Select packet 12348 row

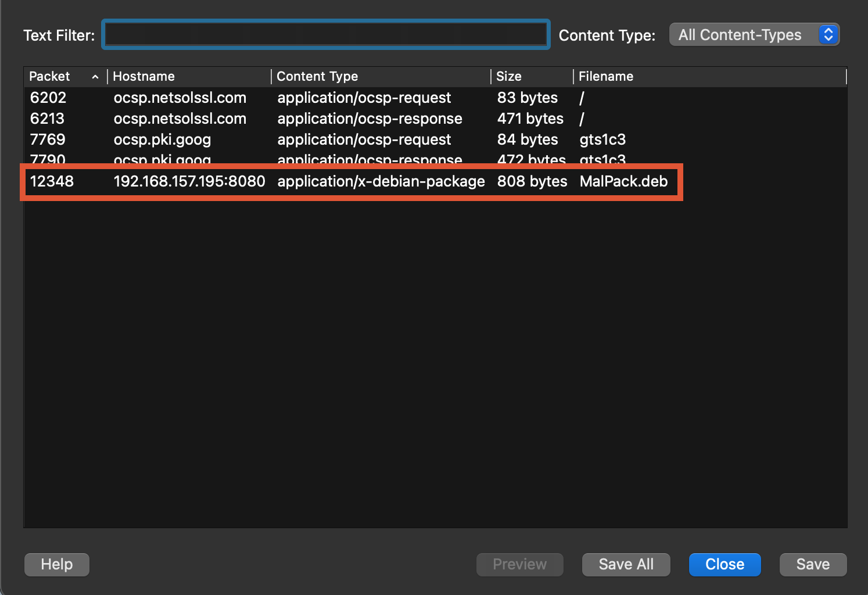(435, 181)
